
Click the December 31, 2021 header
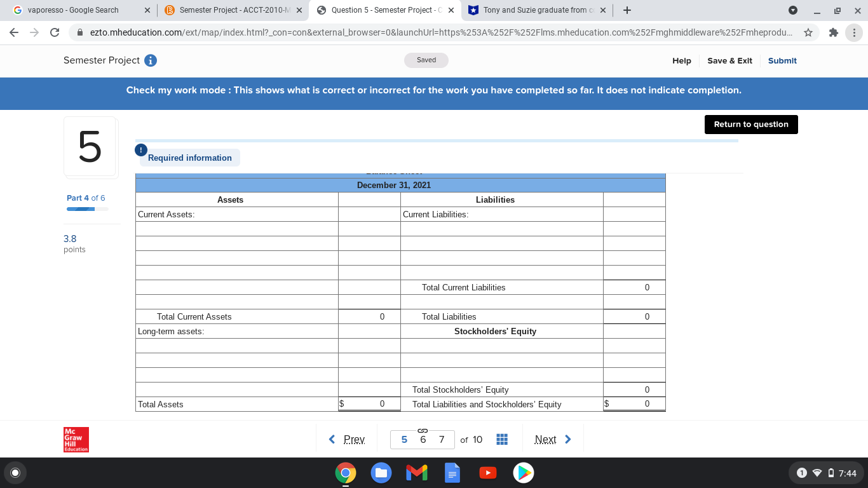[x=394, y=185]
